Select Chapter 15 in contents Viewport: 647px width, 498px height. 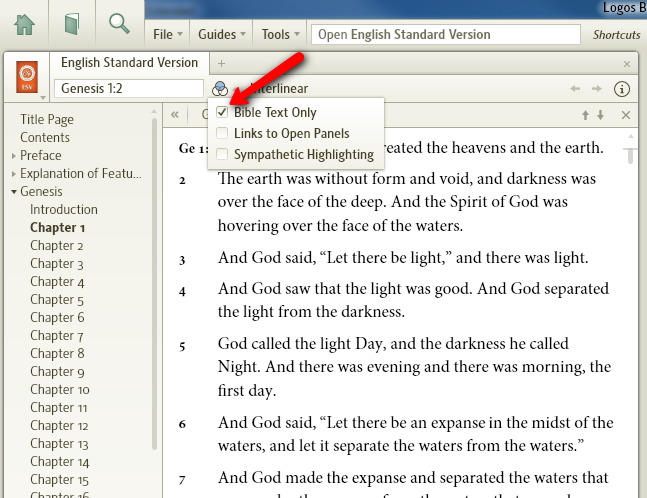(x=59, y=480)
